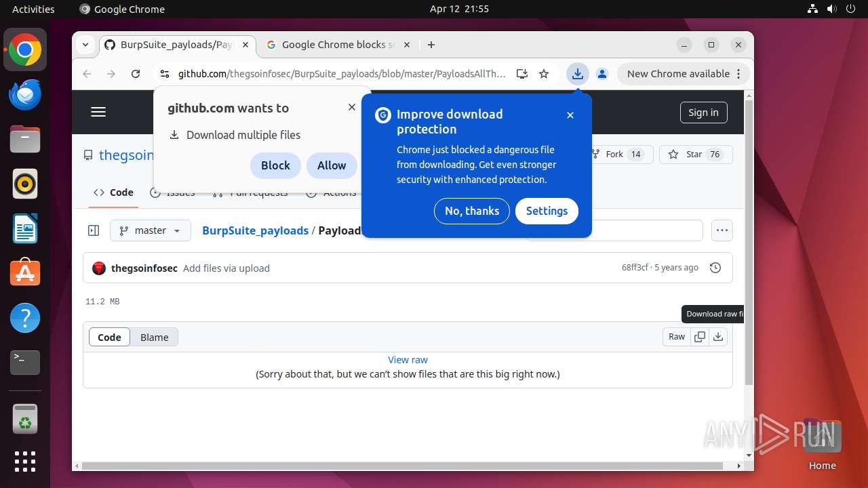Bookmark this page with the star icon
868x488 pixels.
click(x=544, y=74)
